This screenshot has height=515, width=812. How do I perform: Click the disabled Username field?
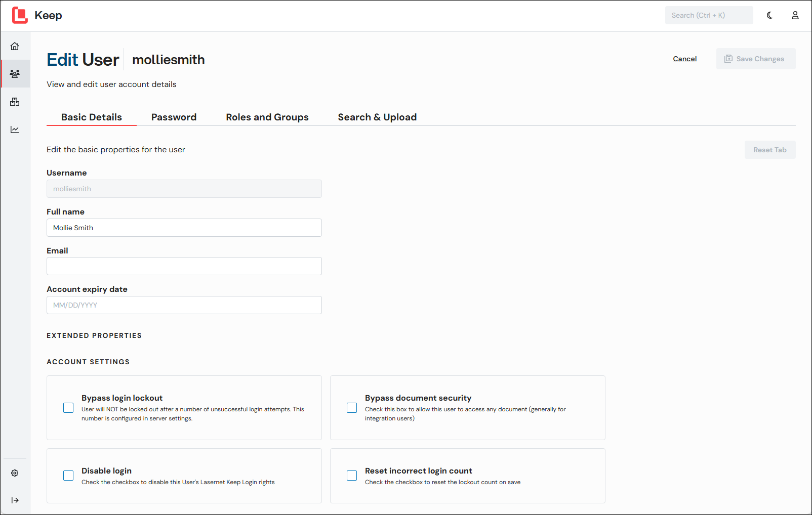(184, 189)
